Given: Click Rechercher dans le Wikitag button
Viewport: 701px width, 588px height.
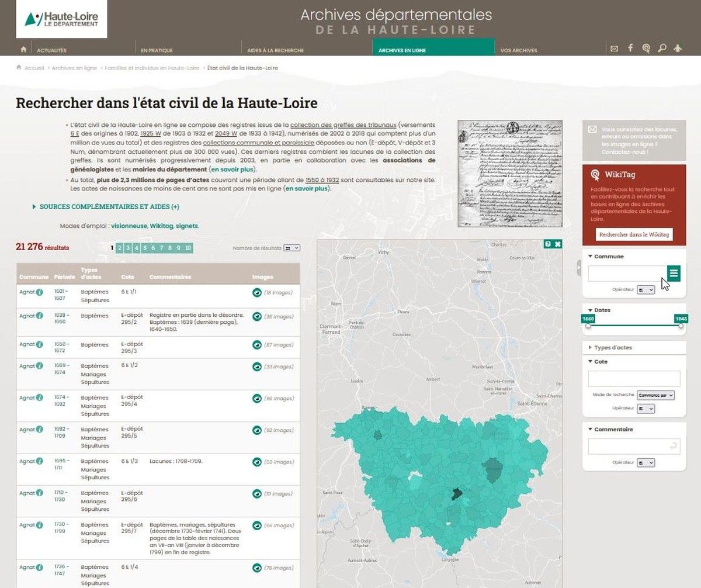Looking at the screenshot, I should pos(634,234).
